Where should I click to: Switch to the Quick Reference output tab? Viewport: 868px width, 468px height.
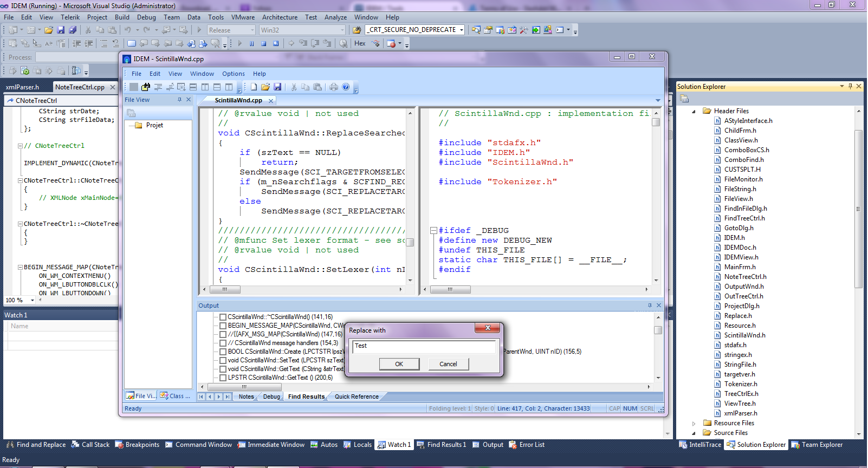pyautogui.click(x=357, y=396)
